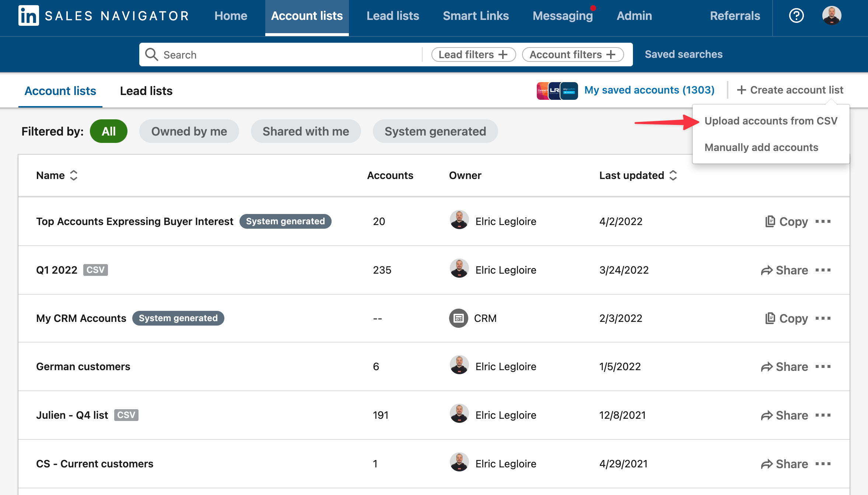Open Referrals in top navigation
868x495 pixels.
pos(735,16)
